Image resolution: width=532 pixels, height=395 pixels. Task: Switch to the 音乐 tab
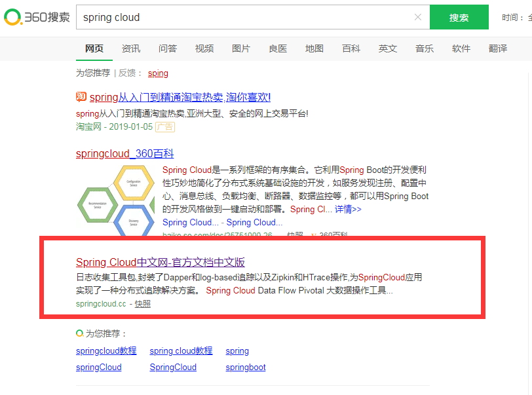pos(425,48)
